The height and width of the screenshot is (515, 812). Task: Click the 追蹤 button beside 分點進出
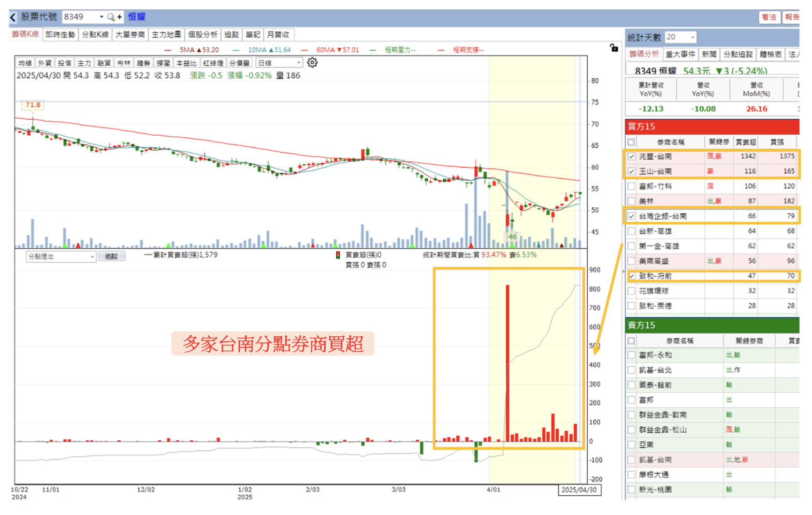click(x=111, y=256)
